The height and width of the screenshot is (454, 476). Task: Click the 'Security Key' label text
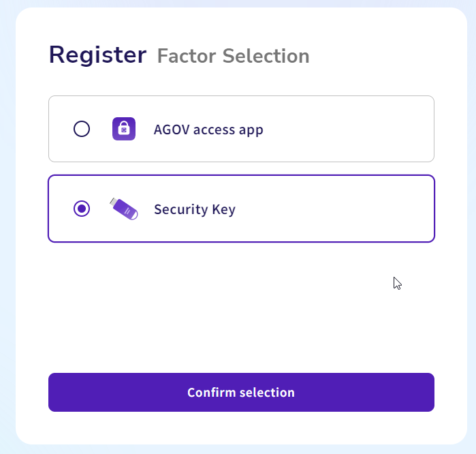[195, 209]
